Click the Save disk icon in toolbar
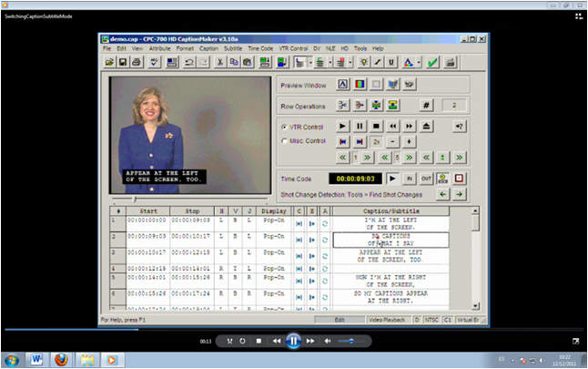The width and height of the screenshot is (588, 369). point(122,62)
